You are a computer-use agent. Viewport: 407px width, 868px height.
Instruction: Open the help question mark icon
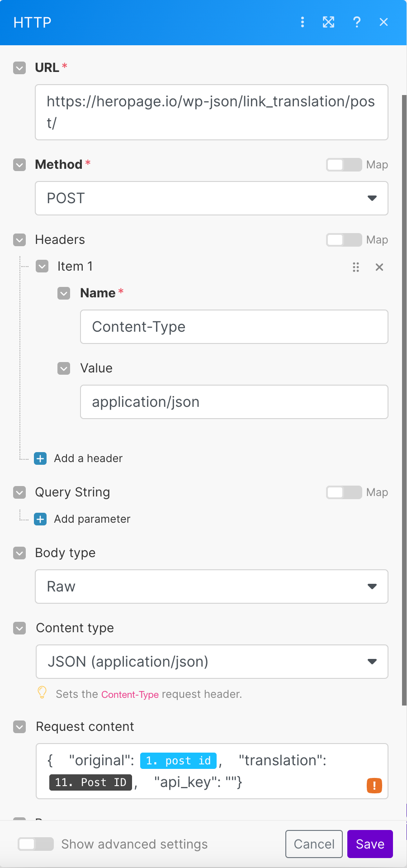(x=357, y=22)
